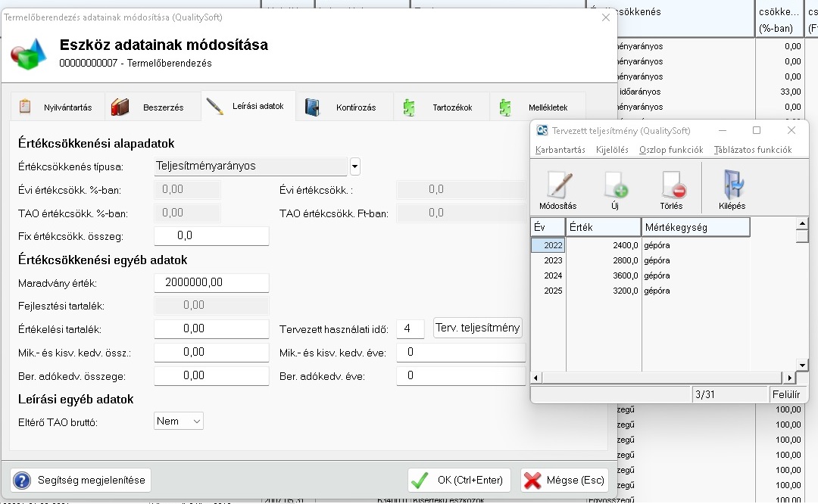Viewport: 818px width, 504px height.
Task: Open the Oszlop funkciók menu
Action: point(671,150)
